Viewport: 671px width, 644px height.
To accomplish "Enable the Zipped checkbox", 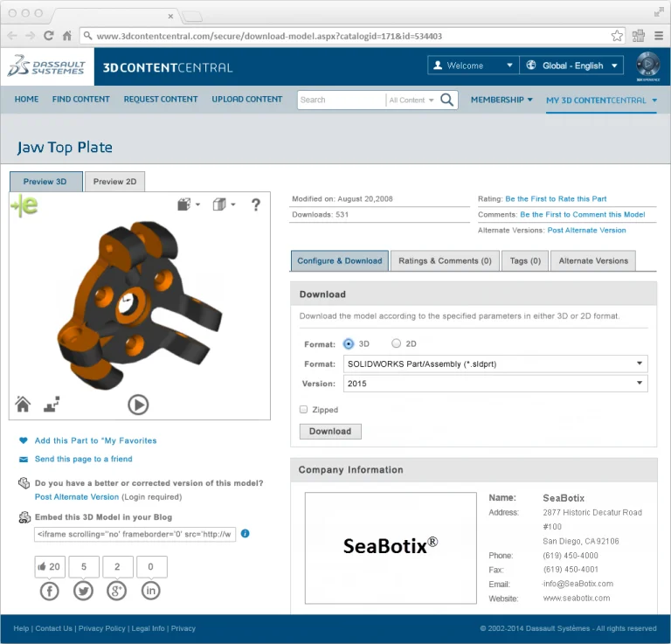I will (304, 409).
